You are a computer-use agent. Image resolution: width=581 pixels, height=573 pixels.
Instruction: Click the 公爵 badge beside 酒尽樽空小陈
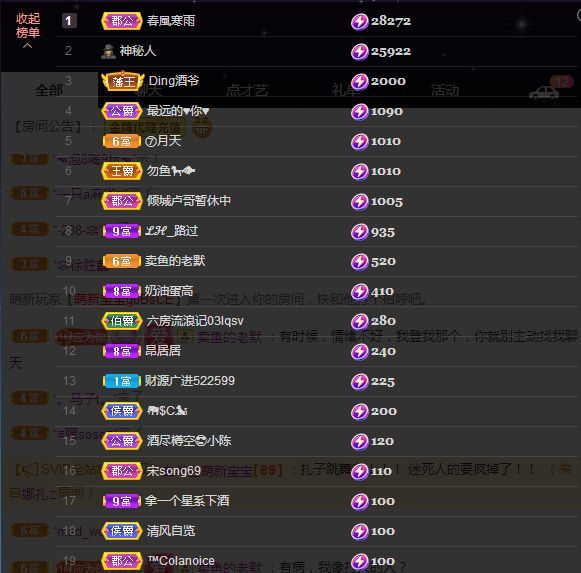pyautogui.click(x=122, y=441)
